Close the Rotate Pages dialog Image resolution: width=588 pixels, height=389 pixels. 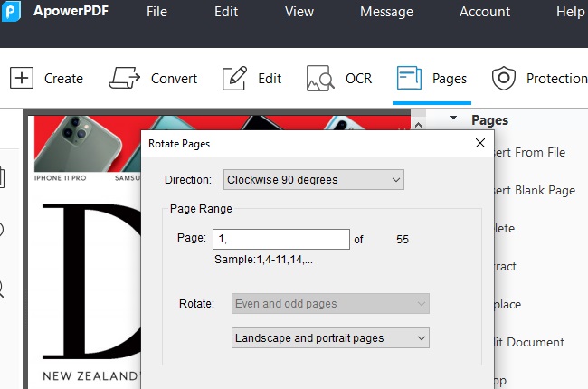(479, 143)
